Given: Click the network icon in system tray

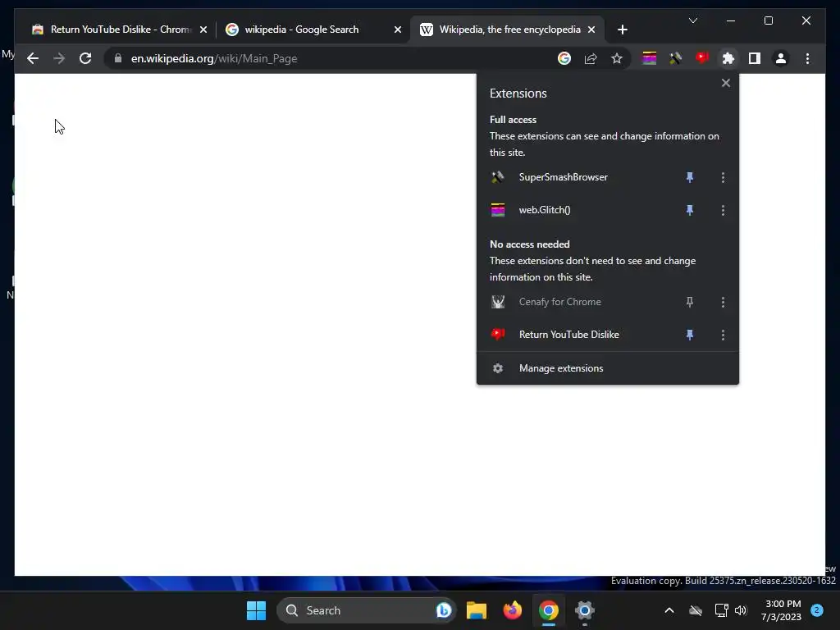Looking at the screenshot, I should click(x=721, y=610).
